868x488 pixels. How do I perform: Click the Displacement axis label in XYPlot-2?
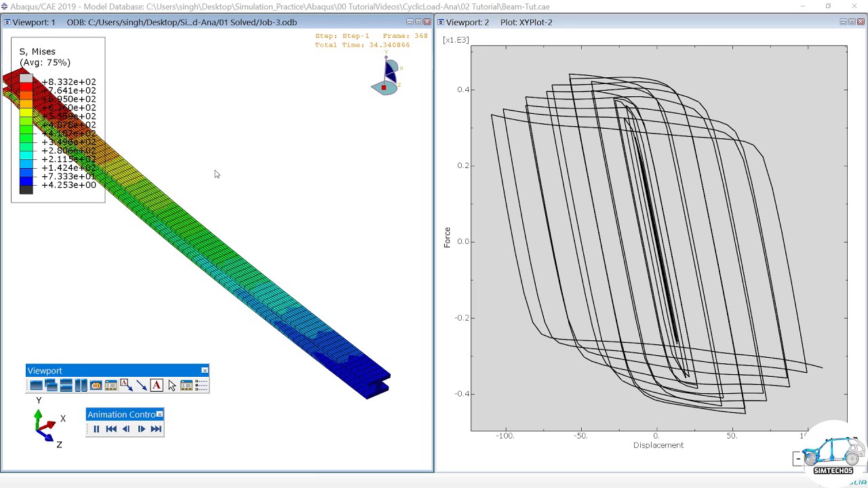click(658, 445)
